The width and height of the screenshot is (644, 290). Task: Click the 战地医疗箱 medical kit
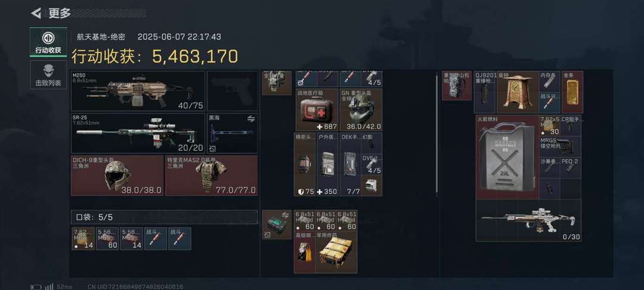[317, 110]
